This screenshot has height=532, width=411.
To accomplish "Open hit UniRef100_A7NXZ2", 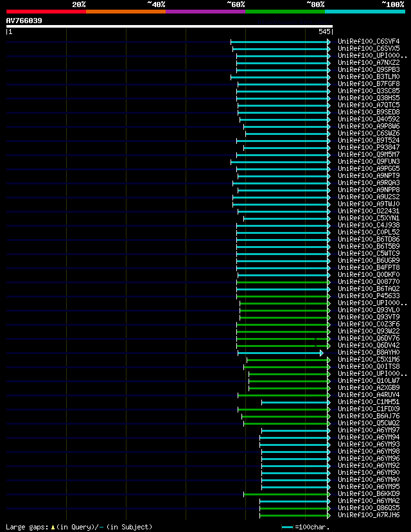I will tap(369, 63).
